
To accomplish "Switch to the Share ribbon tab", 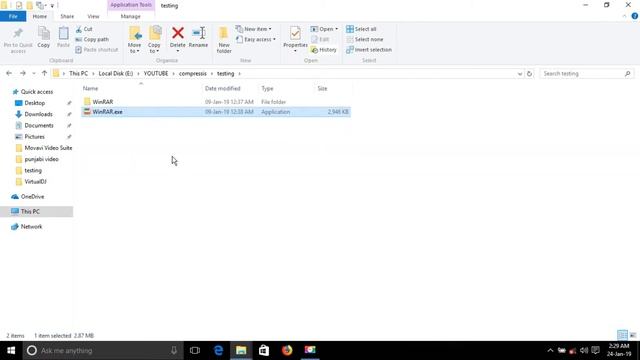I will [67, 16].
